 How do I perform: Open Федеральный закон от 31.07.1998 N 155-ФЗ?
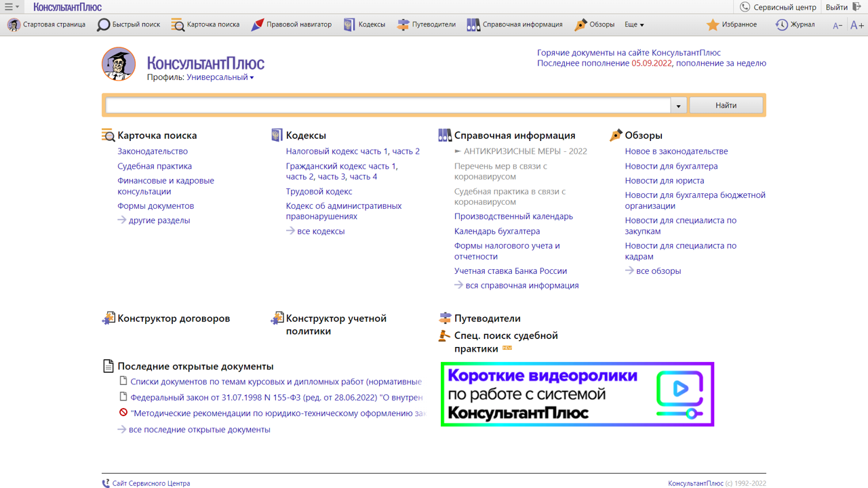coord(277,397)
